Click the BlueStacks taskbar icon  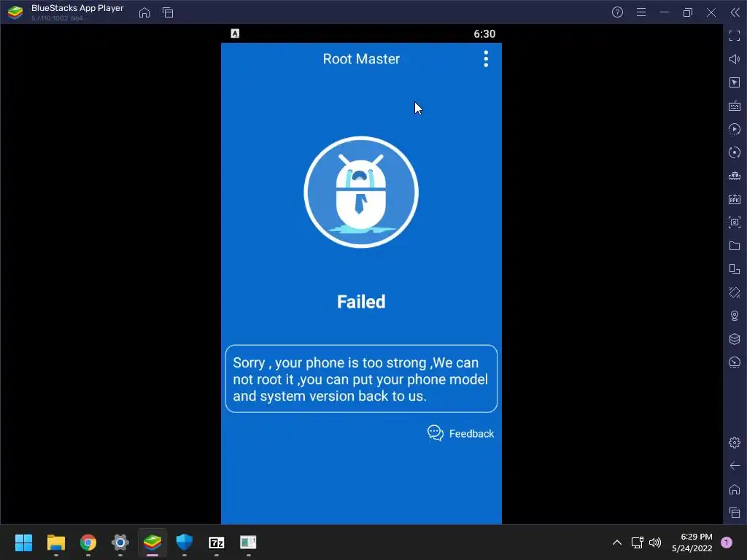pos(152,542)
